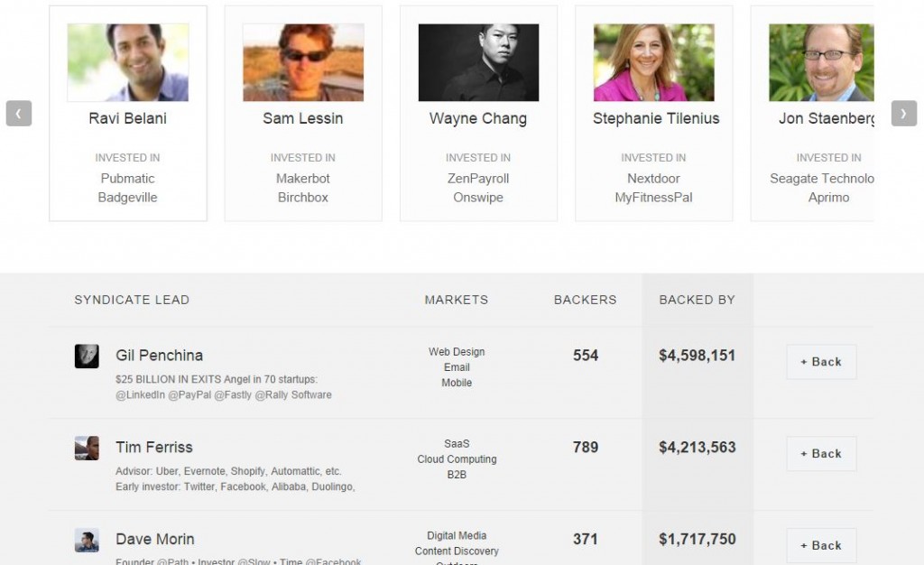Open Stephanie Tilenius's profile photo
The width and height of the screenshot is (924, 565).
pos(654,62)
